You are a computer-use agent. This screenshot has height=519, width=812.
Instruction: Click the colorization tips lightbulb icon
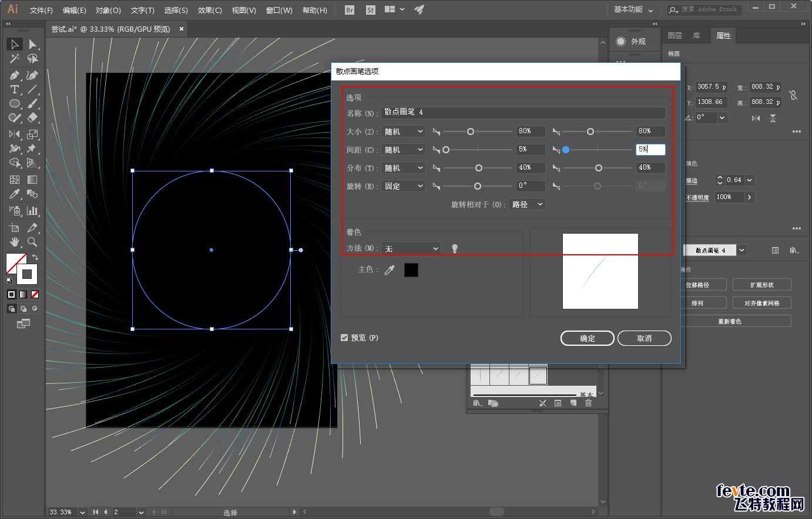(x=454, y=249)
